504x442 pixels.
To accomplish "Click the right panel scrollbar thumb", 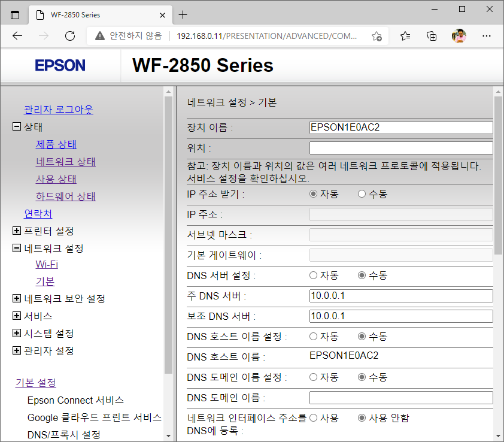I will tap(498, 175).
